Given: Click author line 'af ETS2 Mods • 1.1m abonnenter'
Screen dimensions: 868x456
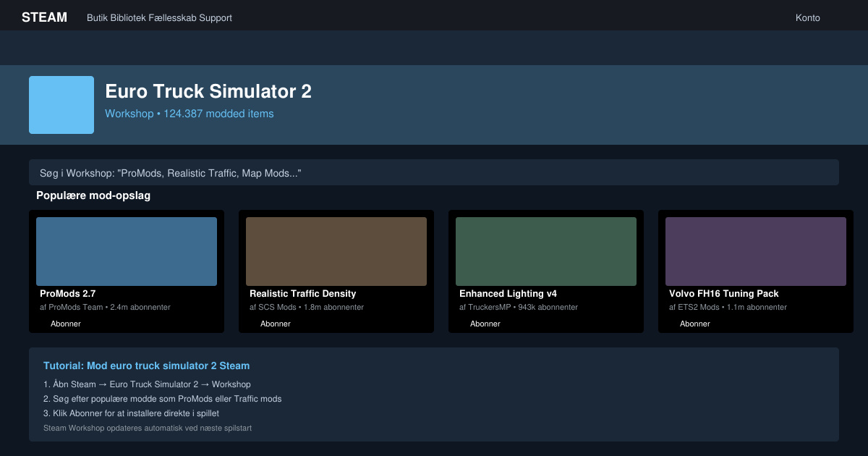Looking at the screenshot, I should coord(728,308).
